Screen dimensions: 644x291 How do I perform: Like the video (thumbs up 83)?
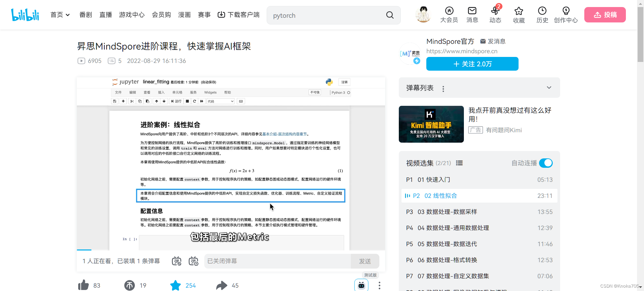click(89, 285)
